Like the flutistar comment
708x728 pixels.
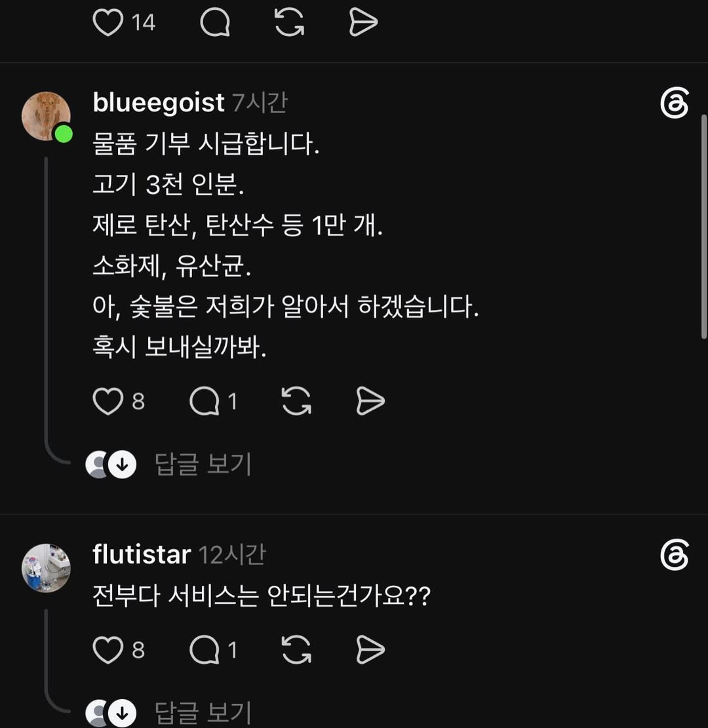coord(108,649)
